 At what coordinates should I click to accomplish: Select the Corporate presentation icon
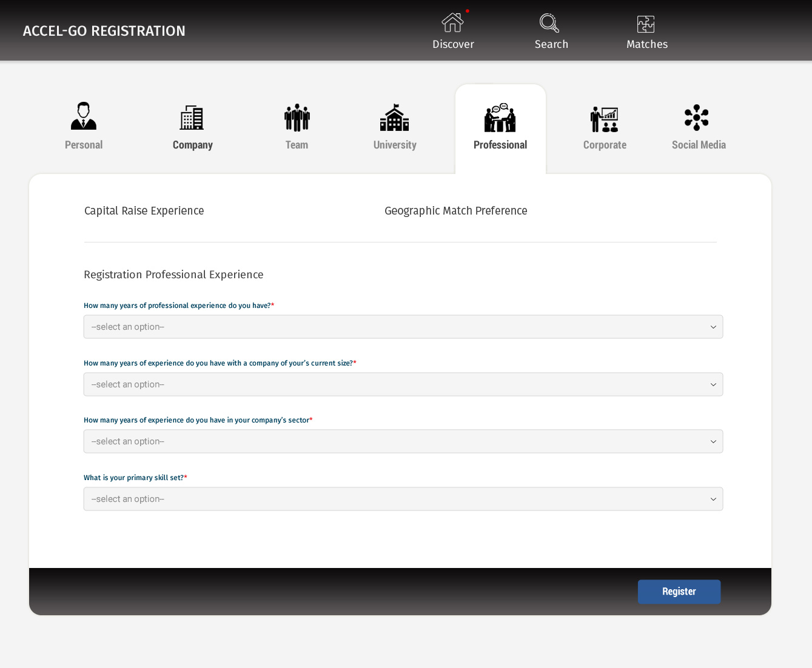tap(604, 119)
